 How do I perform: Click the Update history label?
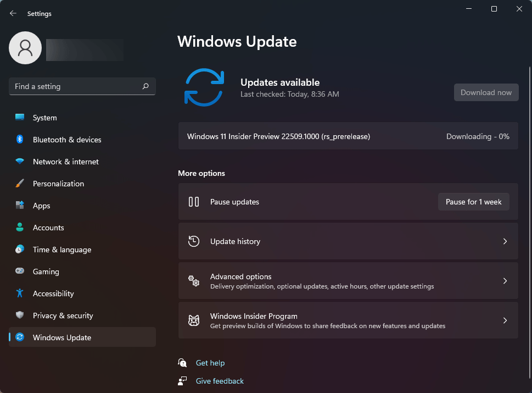point(235,241)
